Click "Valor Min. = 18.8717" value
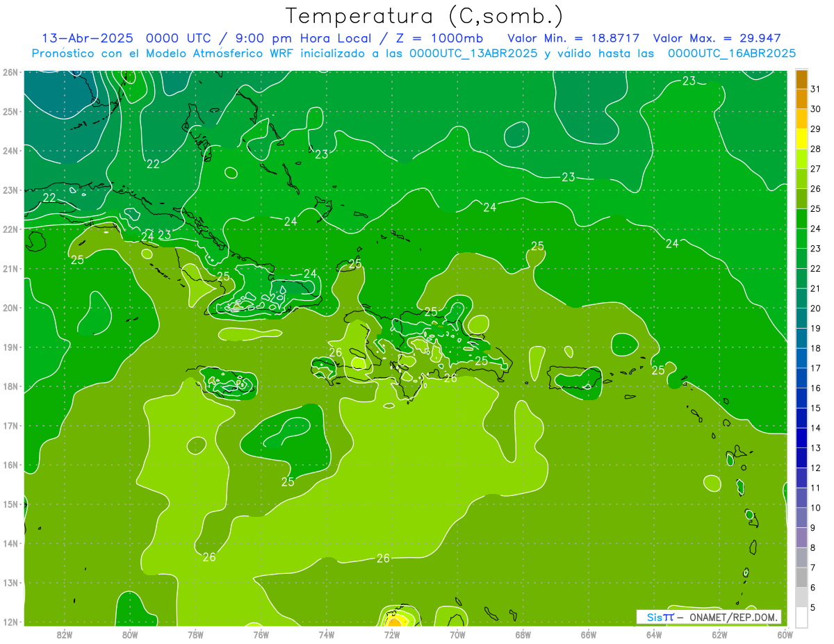 574,38
